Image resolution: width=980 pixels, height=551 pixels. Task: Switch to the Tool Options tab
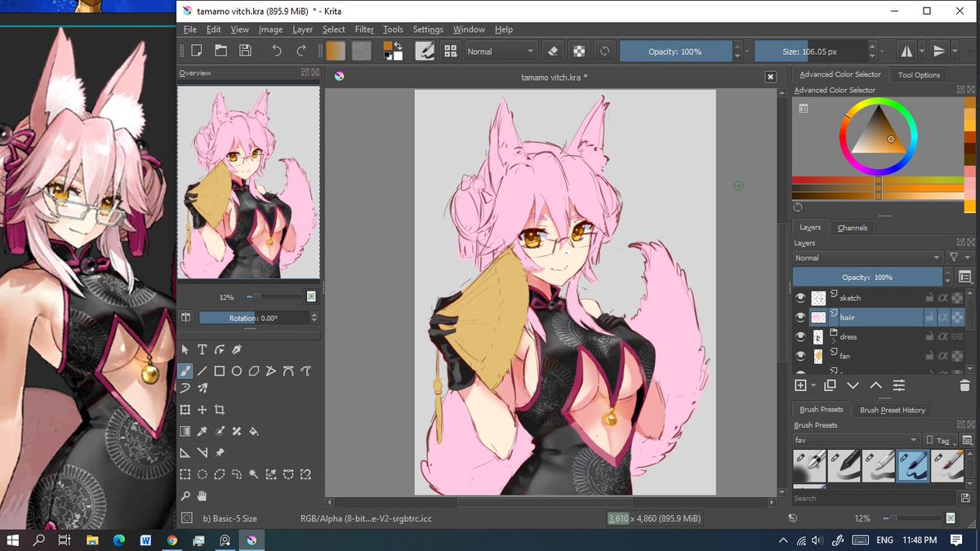(x=919, y=74)
